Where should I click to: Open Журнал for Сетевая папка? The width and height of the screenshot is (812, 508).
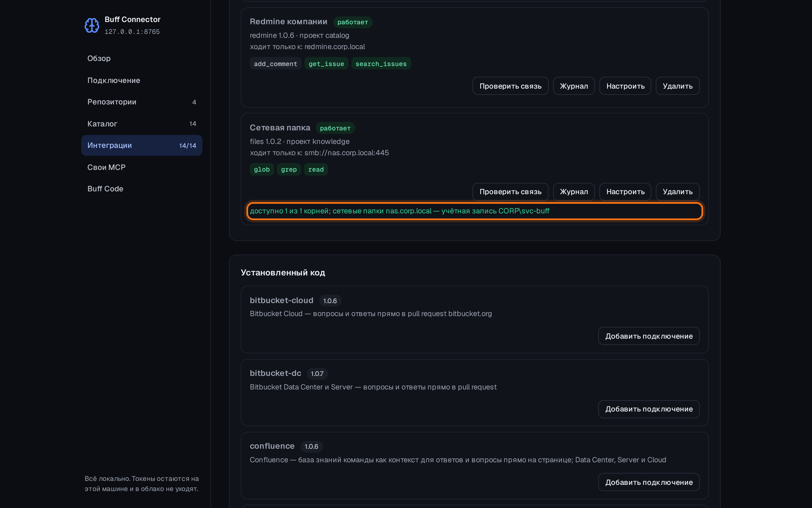(x=574, y=192)
